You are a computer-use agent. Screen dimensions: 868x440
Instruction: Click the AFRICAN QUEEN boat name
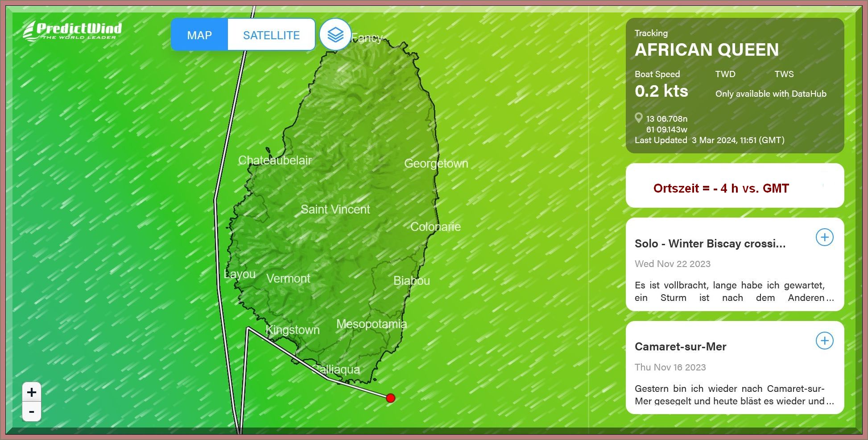coord(707,50)
